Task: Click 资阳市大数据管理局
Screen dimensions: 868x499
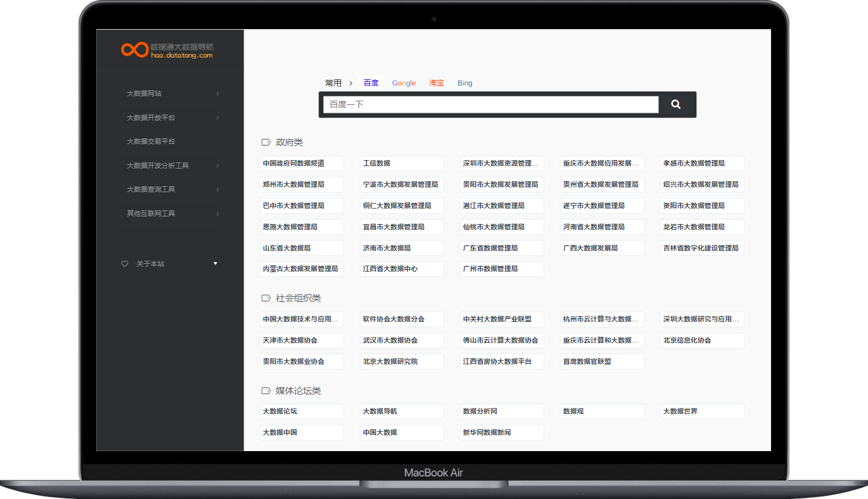Action: coord(702,206)
